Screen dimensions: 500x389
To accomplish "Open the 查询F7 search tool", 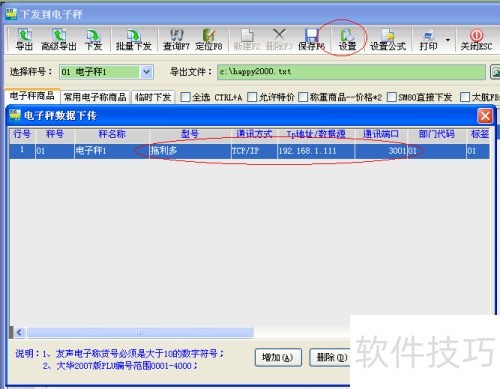I will pos(176,40).
